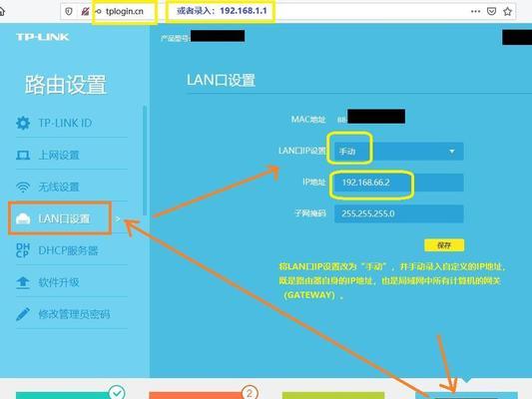This screenshot has width=532, height=399.
Task: Click the IP地址 field with 192.168.66.2
Action: [x=398, y=183]
